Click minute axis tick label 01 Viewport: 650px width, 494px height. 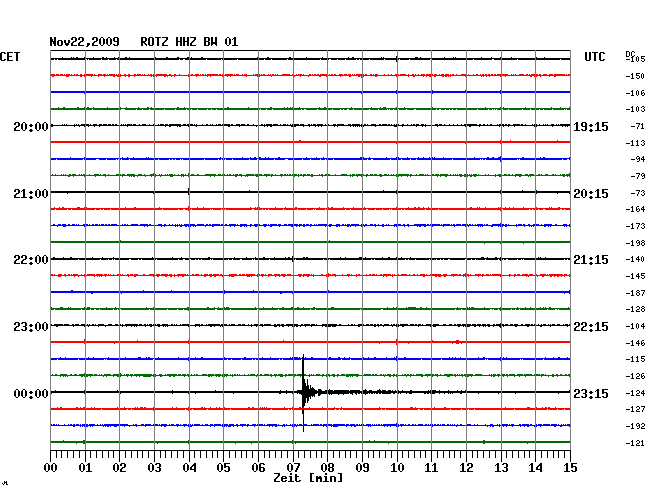[x=85, y=468]
